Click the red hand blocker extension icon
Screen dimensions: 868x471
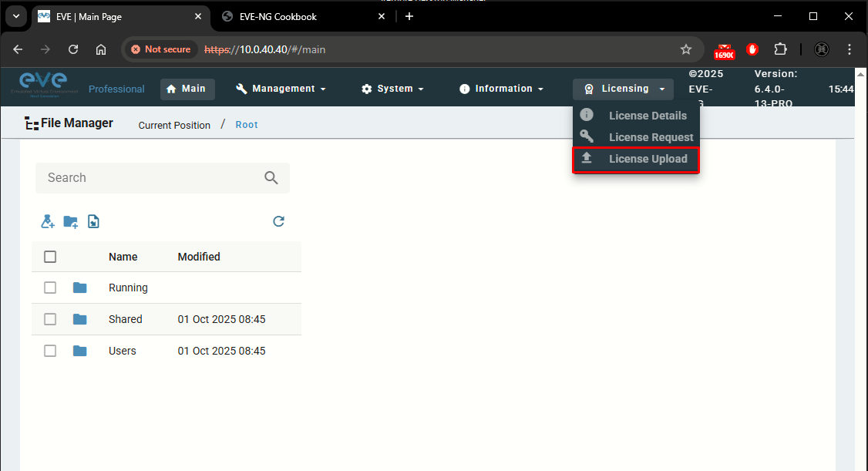click(x=752, y=49)
